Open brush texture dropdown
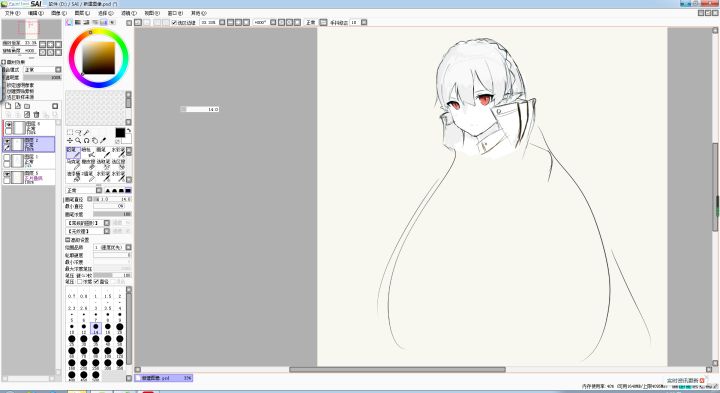The height and width of the screenshot is (393, 720). tap(107, 231)
